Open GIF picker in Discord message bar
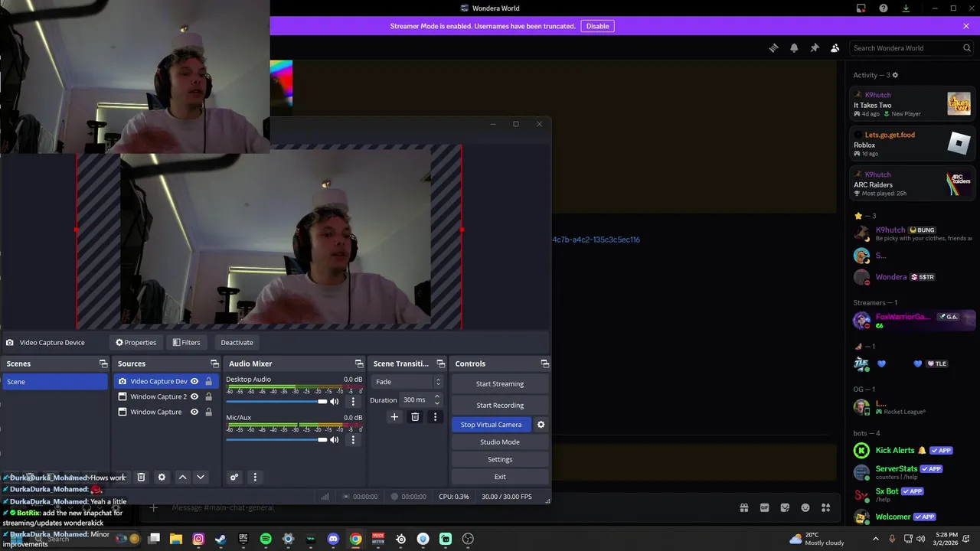The height and width of the screenshot is (551, 980). tap(764, 507)
